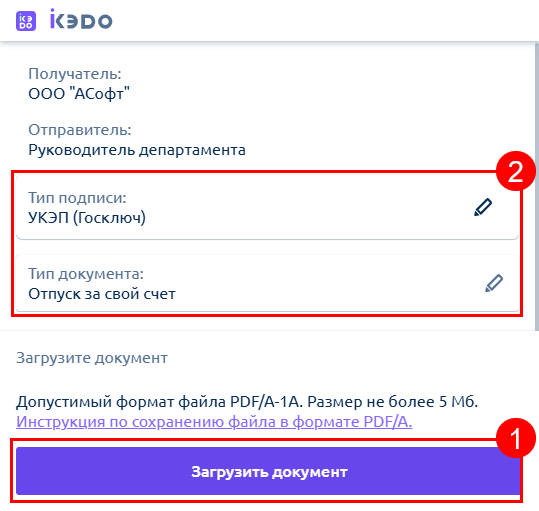
Task: Select the Отпуск за свой счет value
Action: pos(102,294)
